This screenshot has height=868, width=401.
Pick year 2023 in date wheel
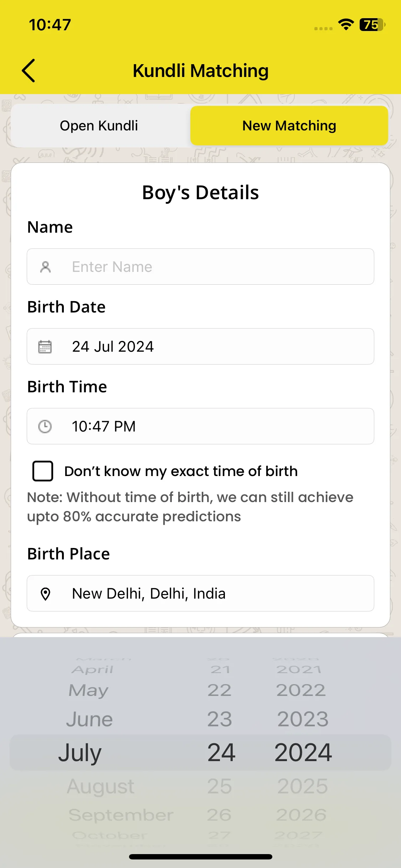click(303, 719)
